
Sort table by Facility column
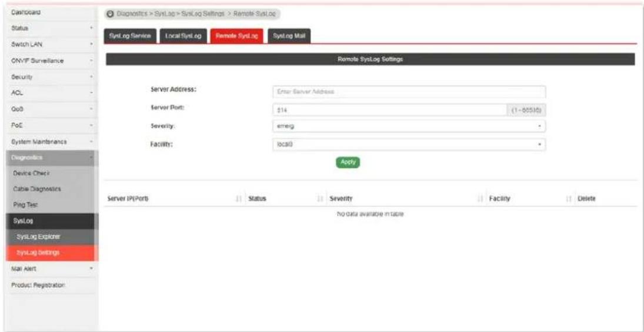[x=529, y=199]
